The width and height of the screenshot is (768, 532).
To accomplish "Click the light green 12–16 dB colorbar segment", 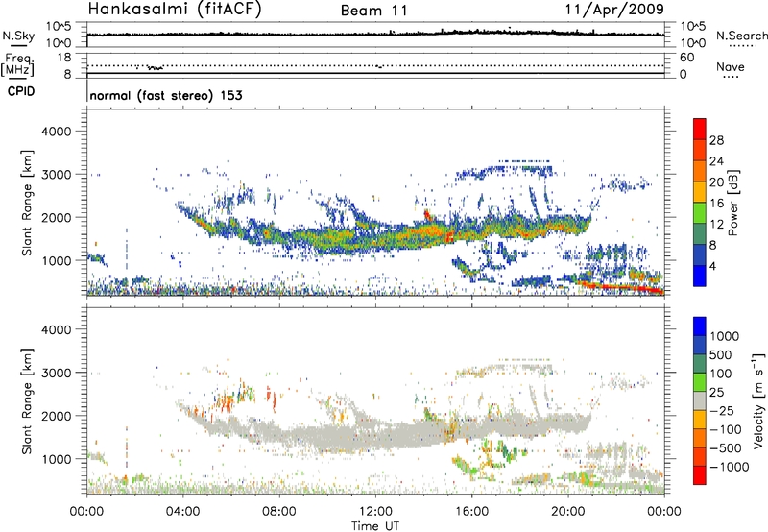I will click(x=700, y=213).
